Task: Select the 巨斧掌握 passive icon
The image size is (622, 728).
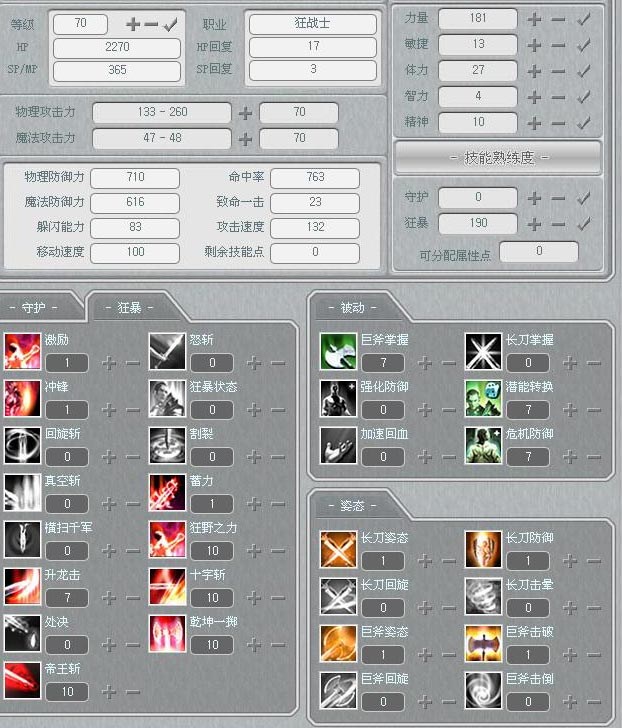Action: (338, 351)
